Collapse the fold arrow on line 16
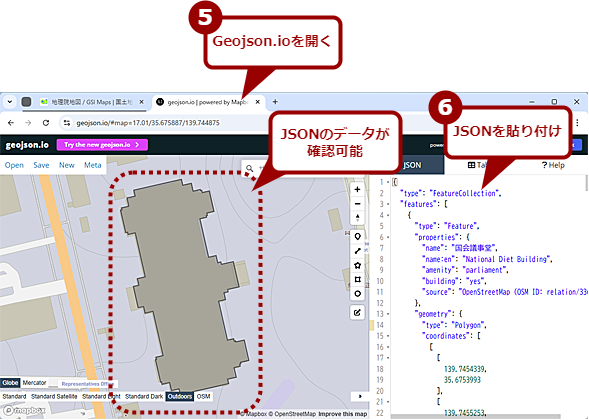This screenshot has height=420, width=589. click(388, 347)
